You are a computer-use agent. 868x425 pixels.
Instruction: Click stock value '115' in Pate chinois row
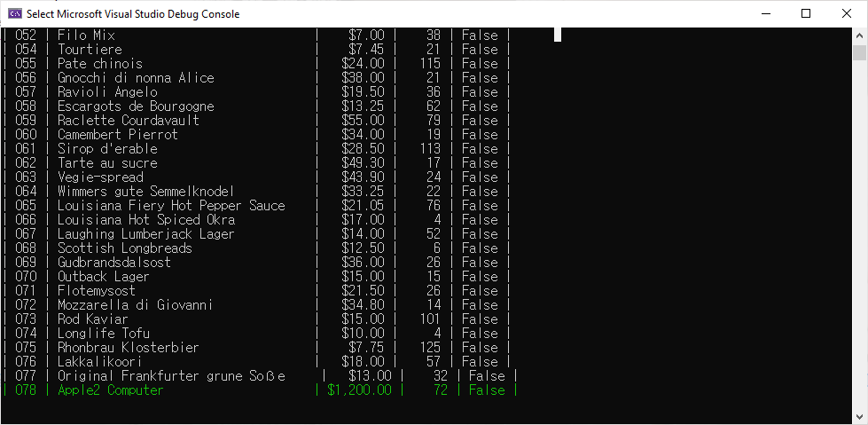[430, 64]
